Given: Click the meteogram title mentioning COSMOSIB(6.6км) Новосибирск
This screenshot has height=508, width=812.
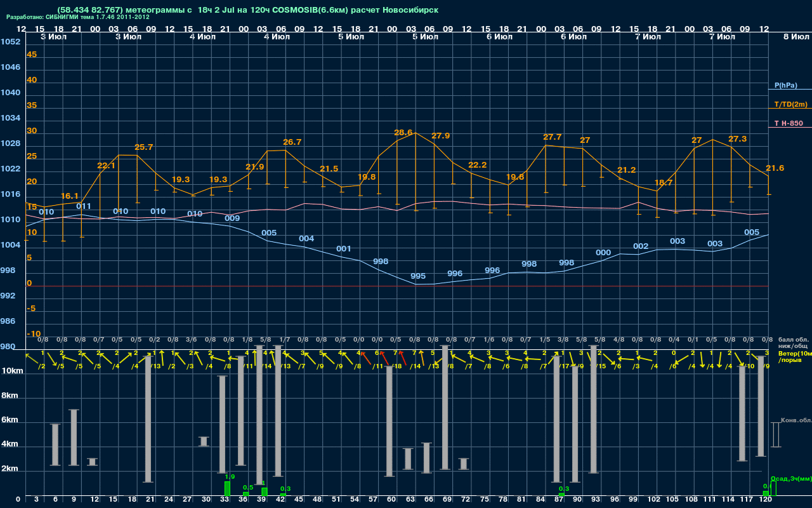Looking at the screenshot, I should click(247, 10).
